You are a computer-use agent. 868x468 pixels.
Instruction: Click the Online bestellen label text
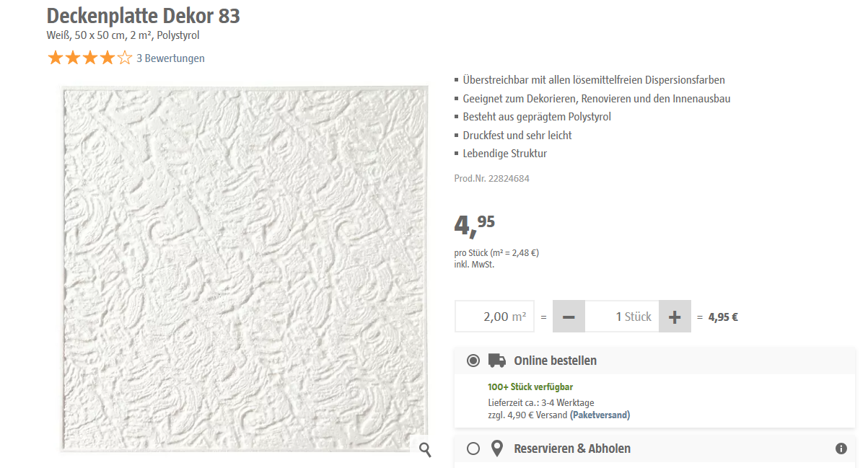pyautogui.click(x=555, y=361)
